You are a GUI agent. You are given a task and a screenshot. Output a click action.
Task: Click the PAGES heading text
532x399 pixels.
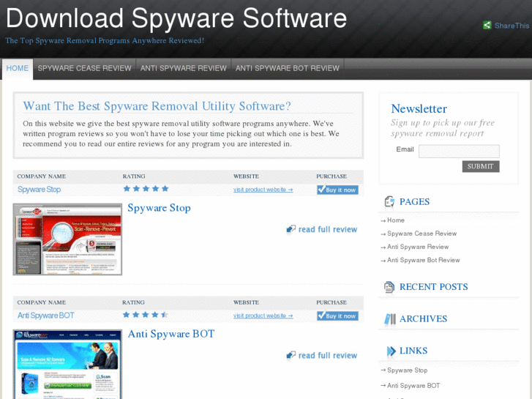(414, 202)
